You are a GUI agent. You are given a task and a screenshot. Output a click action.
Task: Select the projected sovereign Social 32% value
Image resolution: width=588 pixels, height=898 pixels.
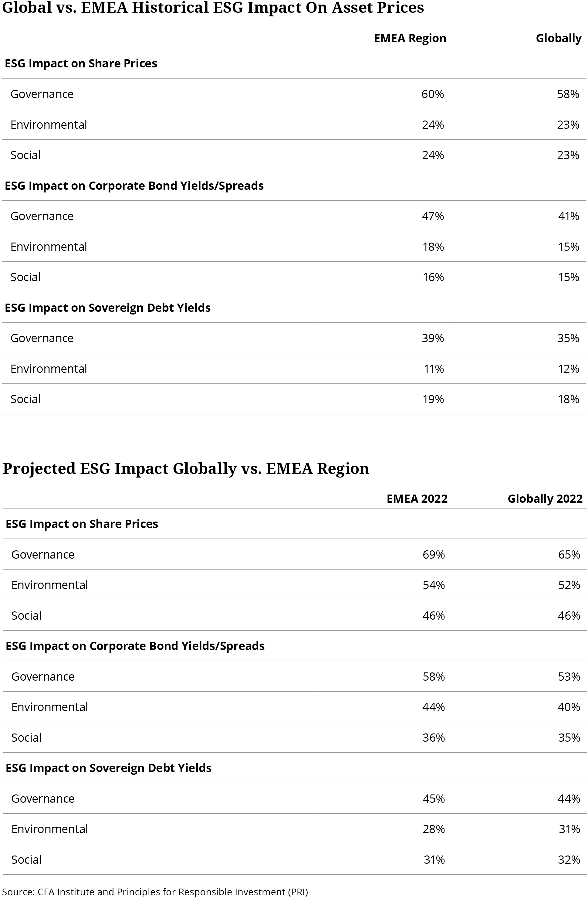569,859
